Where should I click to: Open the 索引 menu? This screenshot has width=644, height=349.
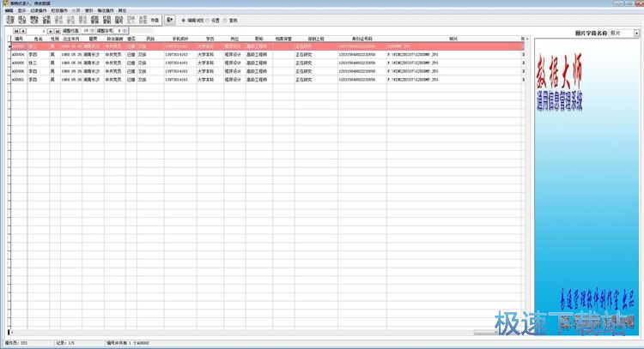click(88, 10)
